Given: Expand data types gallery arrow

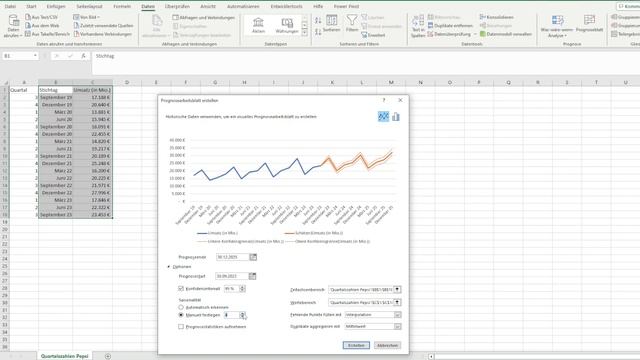Looking at the screenshot, I should (x=304, y=32).
